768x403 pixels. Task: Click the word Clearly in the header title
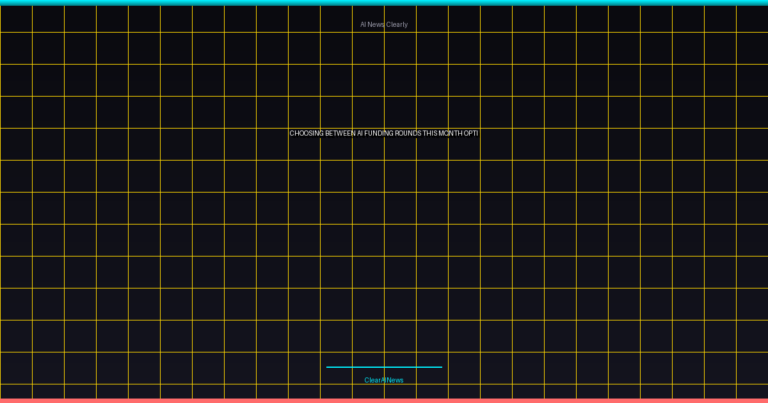397,24
